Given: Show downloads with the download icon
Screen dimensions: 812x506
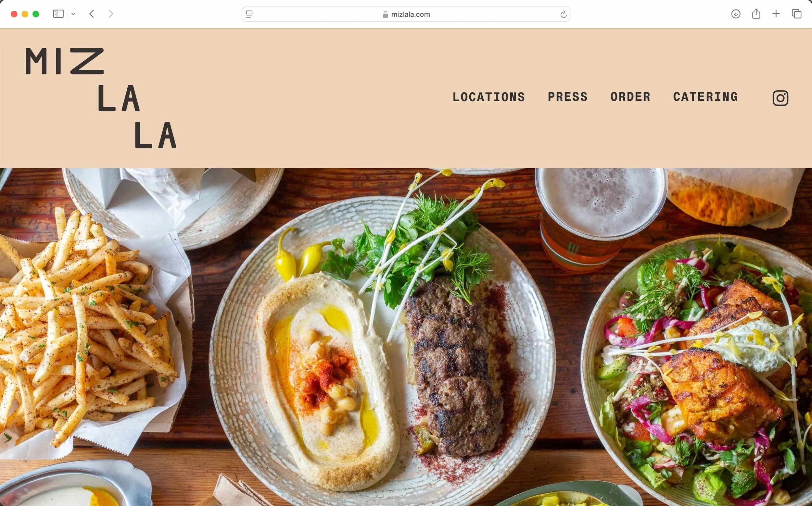Looking at the screenshot, I should click(736, 14).
